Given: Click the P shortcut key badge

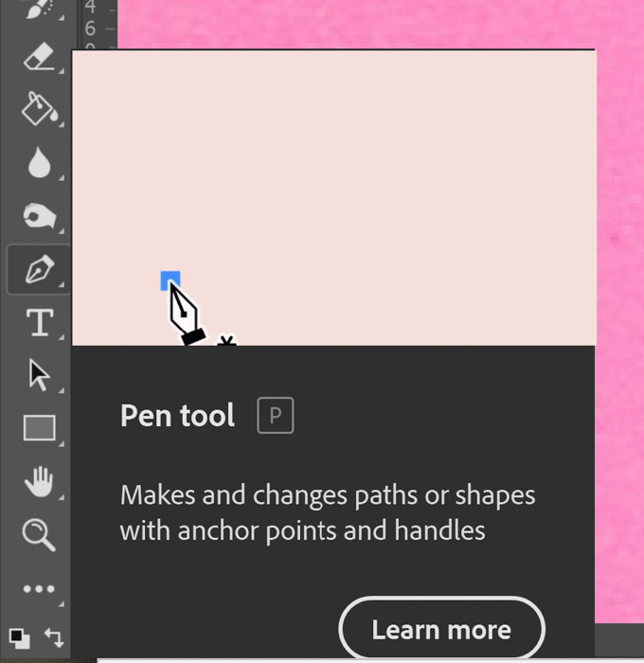Looking at the screenshot, I should (x=276, y=415).
